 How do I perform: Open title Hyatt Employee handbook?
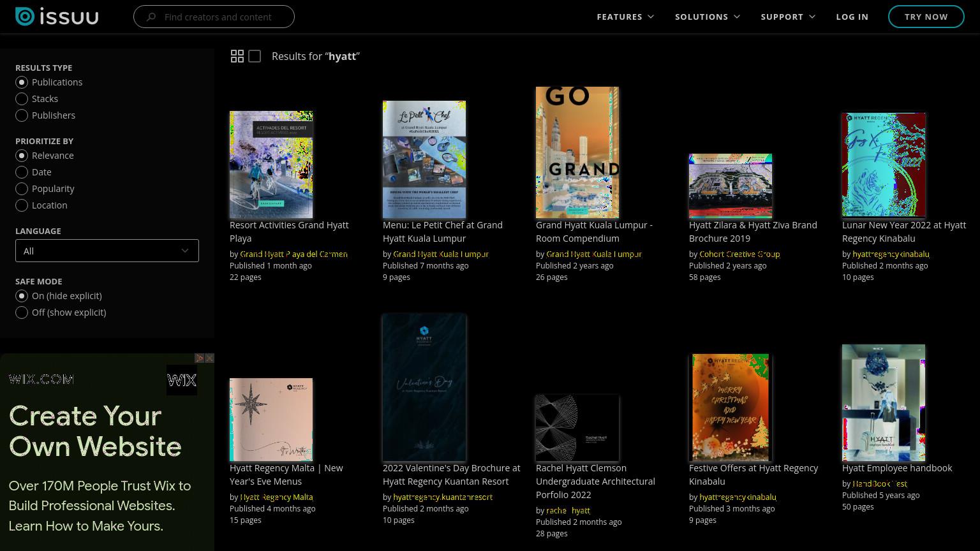point(897,468)
